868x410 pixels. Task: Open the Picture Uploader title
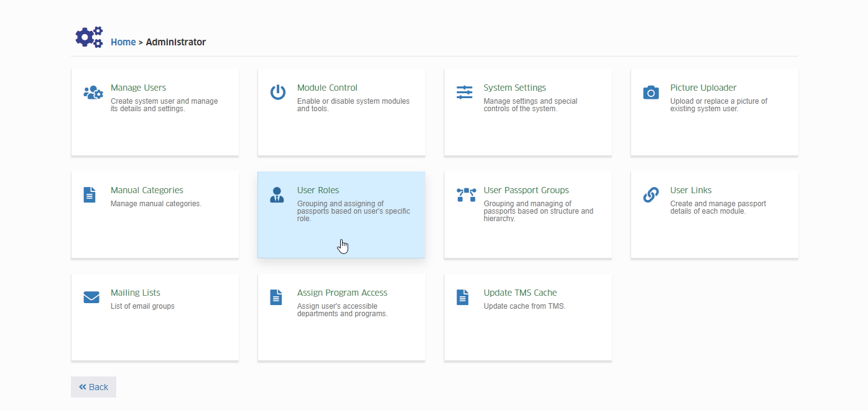pos(703,88)
